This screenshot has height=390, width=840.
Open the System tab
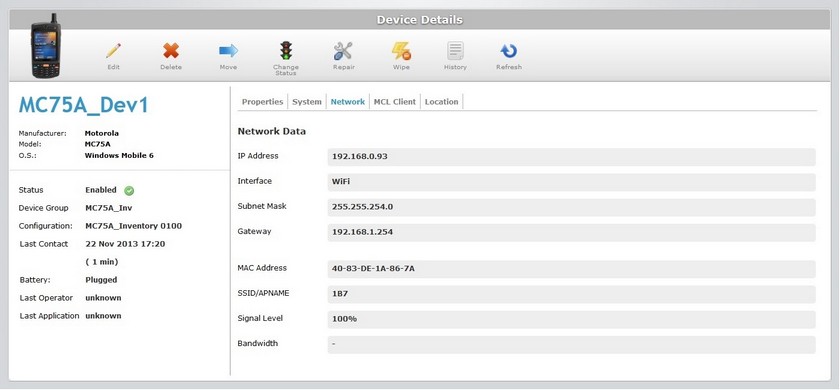[307, 102]
